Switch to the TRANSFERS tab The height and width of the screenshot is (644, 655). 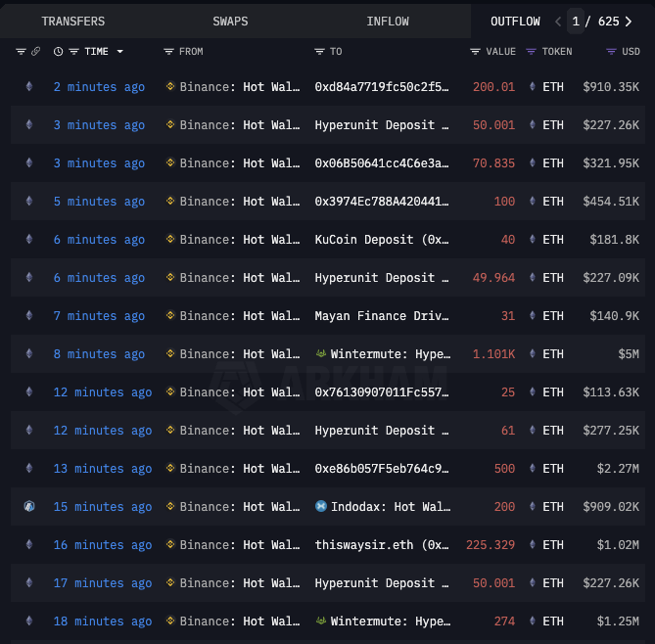pos(73,22)
